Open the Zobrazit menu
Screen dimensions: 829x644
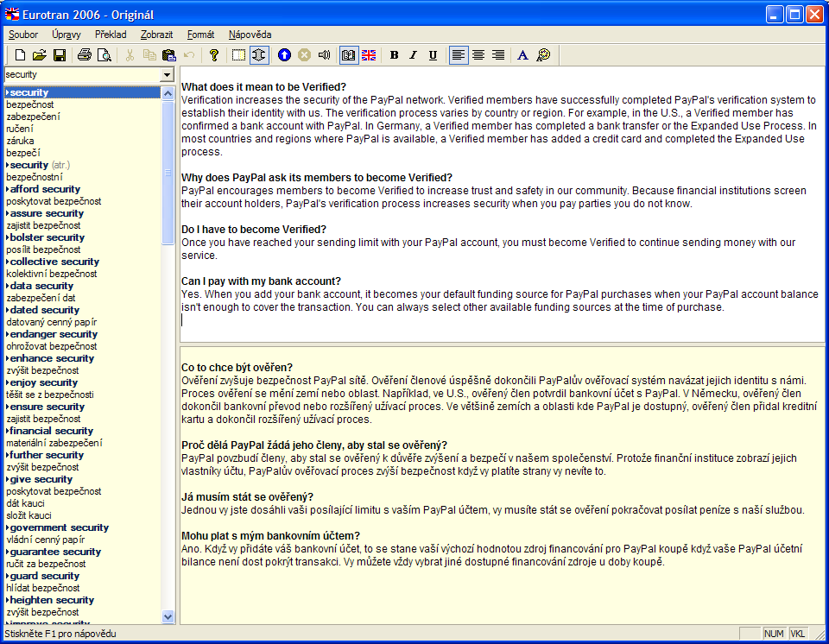[x=156, y=35]
